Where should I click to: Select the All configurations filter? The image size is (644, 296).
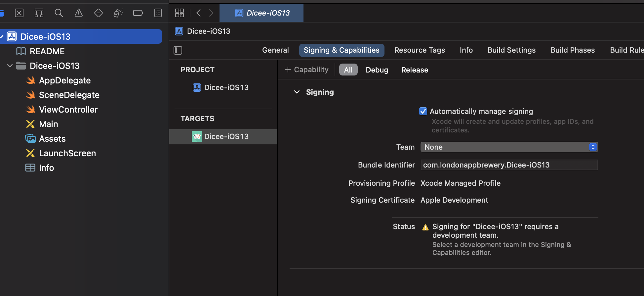348,70
